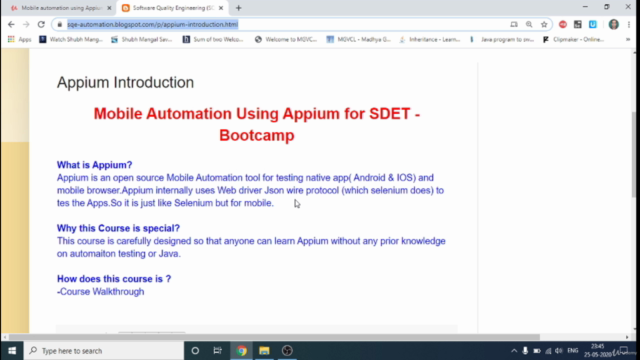Click the scroll left arrow of horizontal scrollbar
This screenshot has width=640, height=360.
[x=5, y=337]
